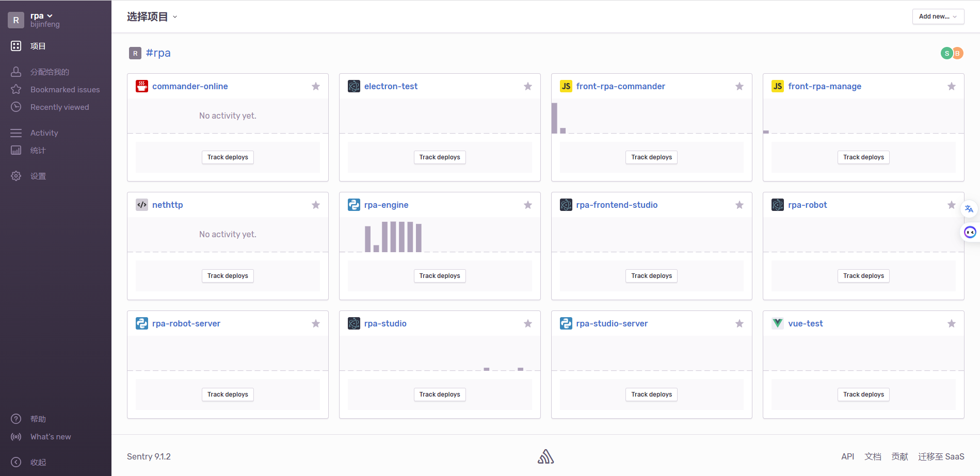Open the Add new... dropdown
Viewport: 980px width, 476px height.
[938, 17]
